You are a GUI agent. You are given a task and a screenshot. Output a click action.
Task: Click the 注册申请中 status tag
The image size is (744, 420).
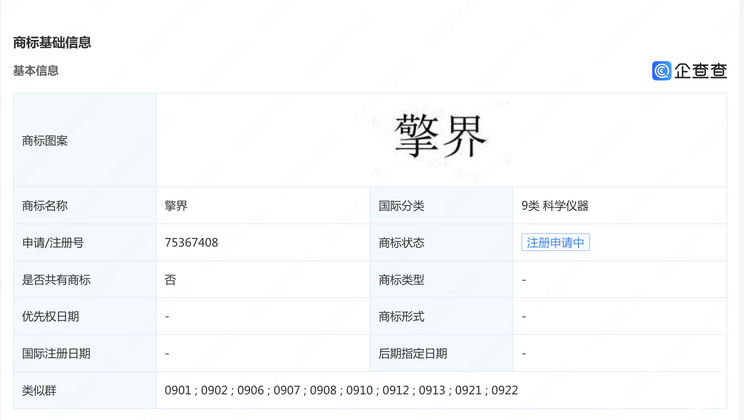(555, 243)
